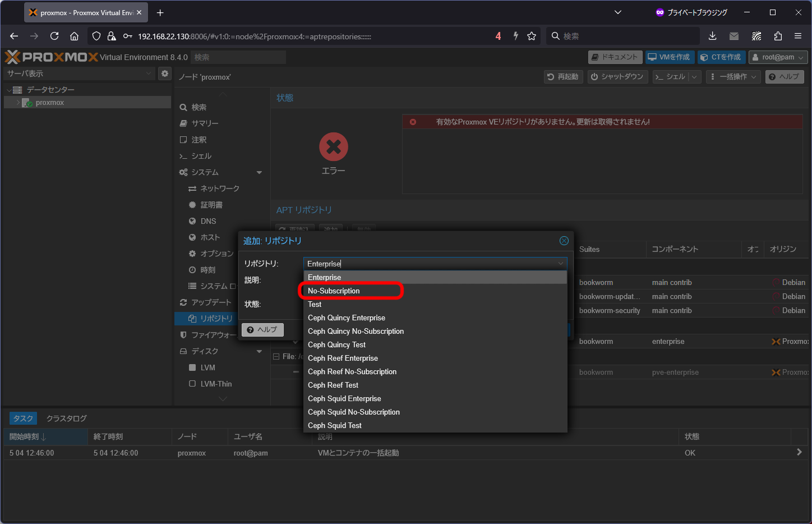Click the Shutdown button for the node
812x524 pixels.
[617, 77]
